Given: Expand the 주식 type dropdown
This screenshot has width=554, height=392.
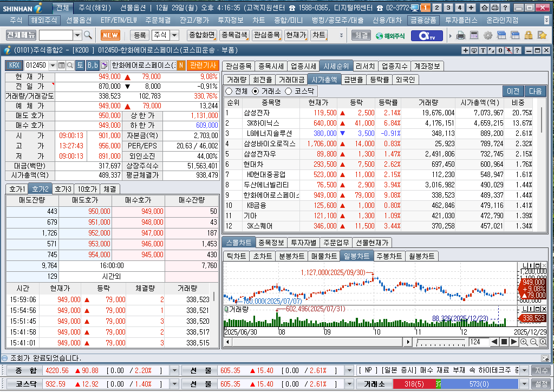Looking at the screenshot, I should tap(174, 35).
